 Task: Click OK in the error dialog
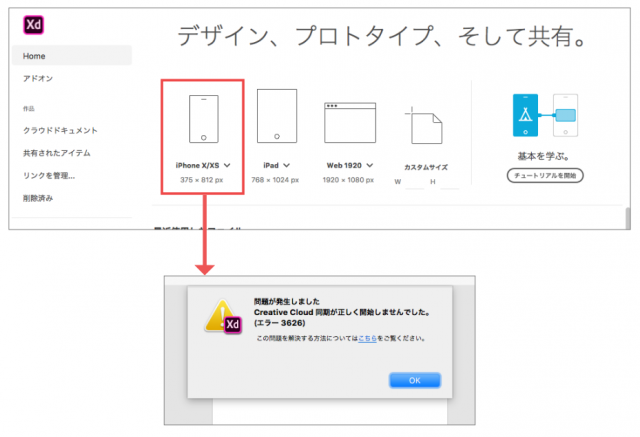[415, 380]
